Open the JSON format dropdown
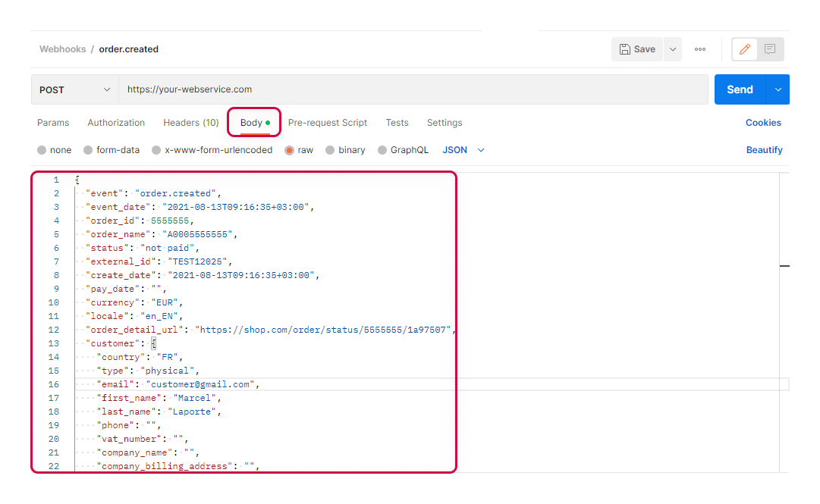The image size is (820, 504). pos(463,150)
